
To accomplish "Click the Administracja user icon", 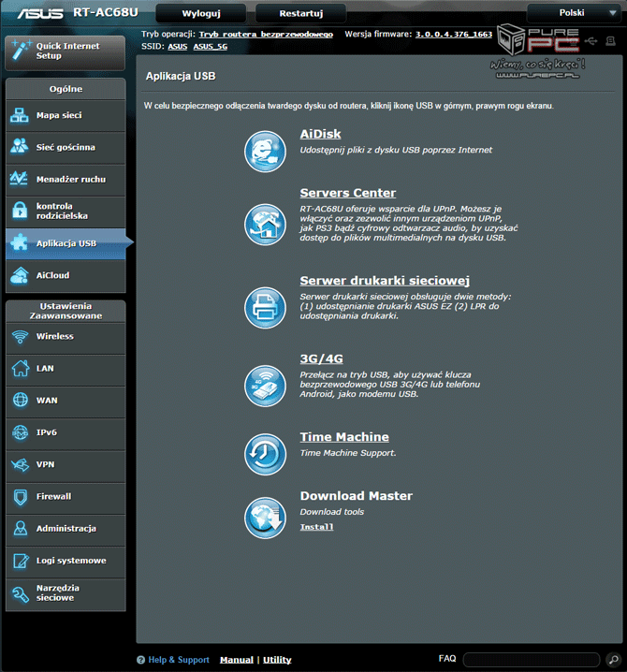I will point(21,529).
